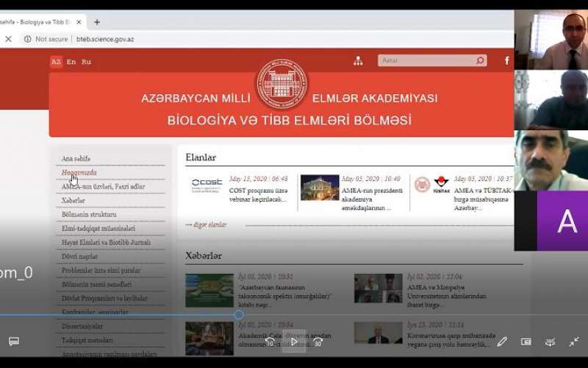Switch site language to En
The width and height of the screenshot is (588, 368).
pyautogui.click(x=71, y=62)
